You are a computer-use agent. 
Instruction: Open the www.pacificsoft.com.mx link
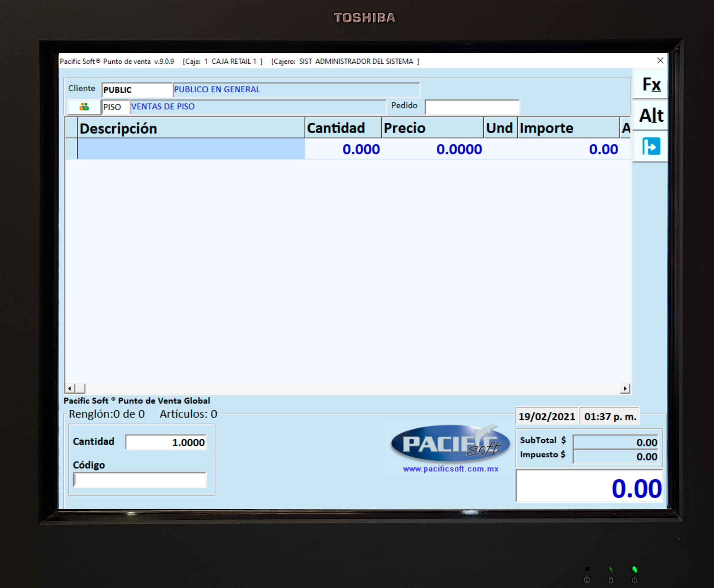pyautogui.click(x=450, y=469)
